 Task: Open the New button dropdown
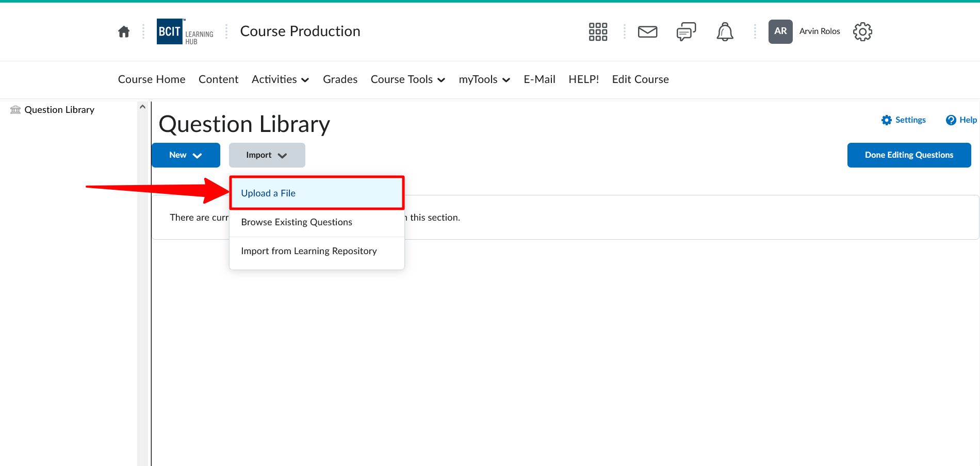pyautogui.click(x=186, y=155)
